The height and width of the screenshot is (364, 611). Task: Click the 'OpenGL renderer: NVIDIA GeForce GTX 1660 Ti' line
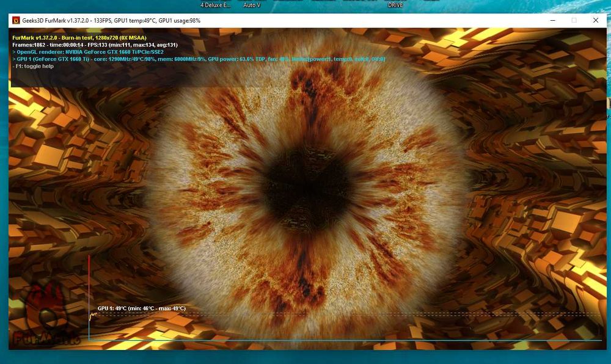click(x=88, y=52)
